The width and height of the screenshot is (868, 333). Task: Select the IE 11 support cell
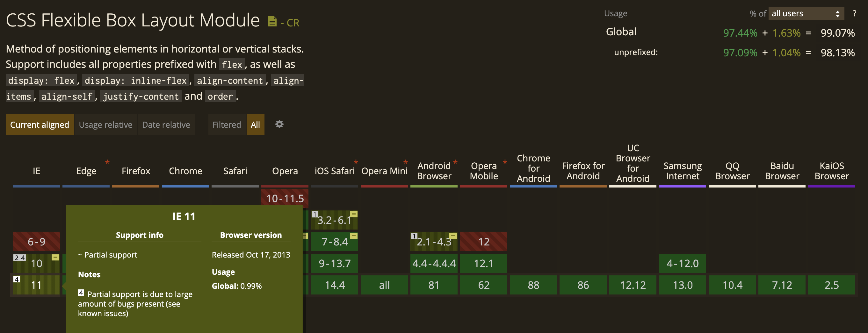click(36, 285)
